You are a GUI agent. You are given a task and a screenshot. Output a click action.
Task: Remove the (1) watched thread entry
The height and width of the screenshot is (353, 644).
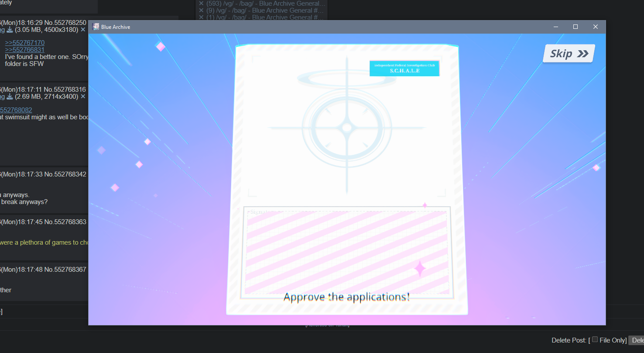click(x=201, y=17)
